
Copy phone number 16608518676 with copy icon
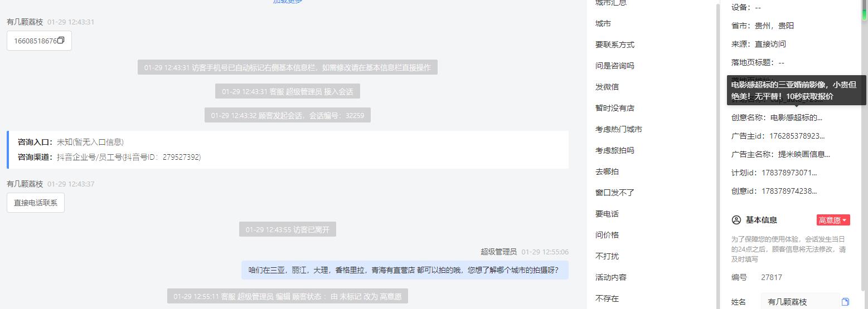(x=61, y=40)
